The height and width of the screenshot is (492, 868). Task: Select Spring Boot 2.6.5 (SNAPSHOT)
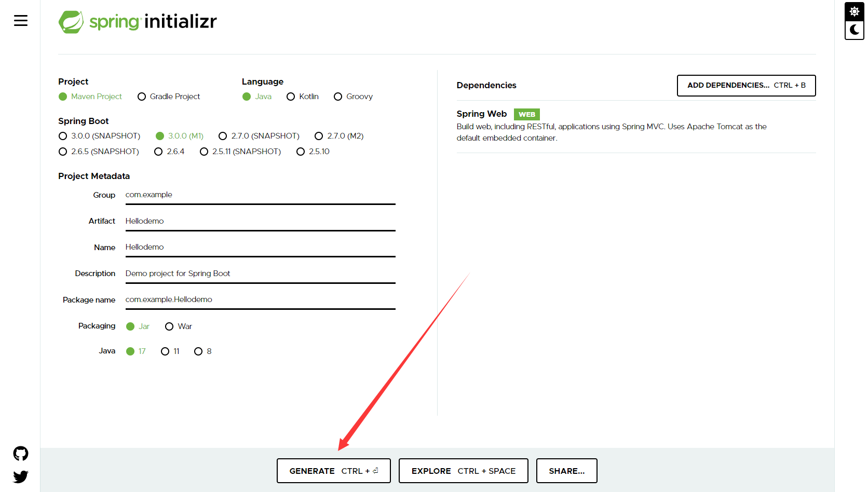99,152
